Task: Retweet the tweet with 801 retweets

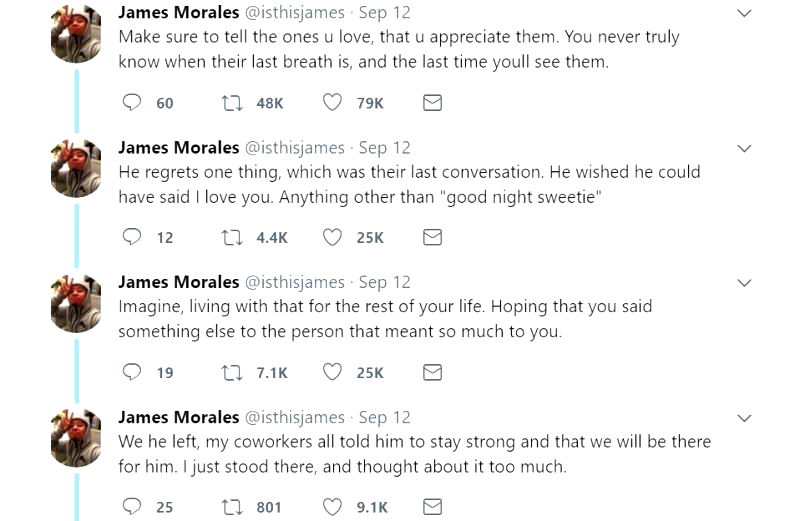Action: [x=230, y=507]
